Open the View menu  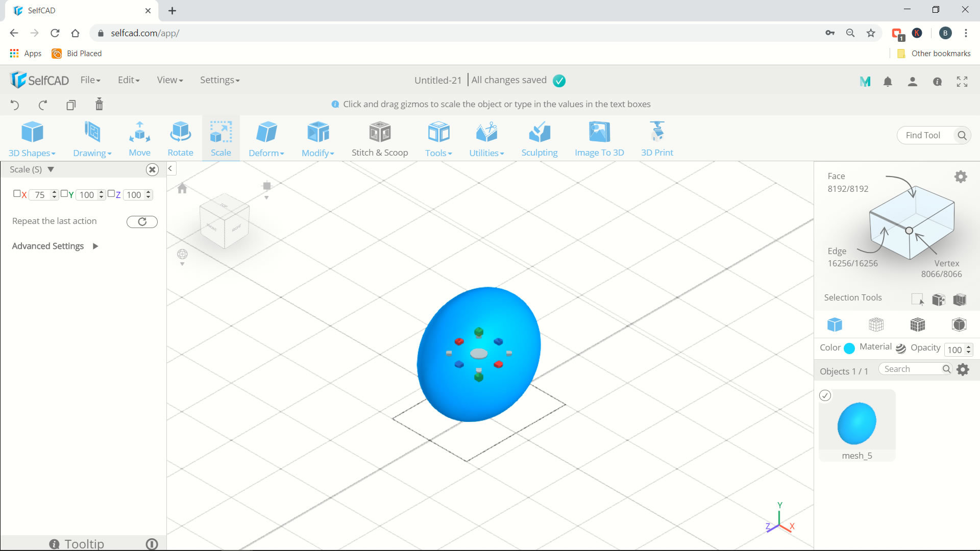click(x=170, y=80)
